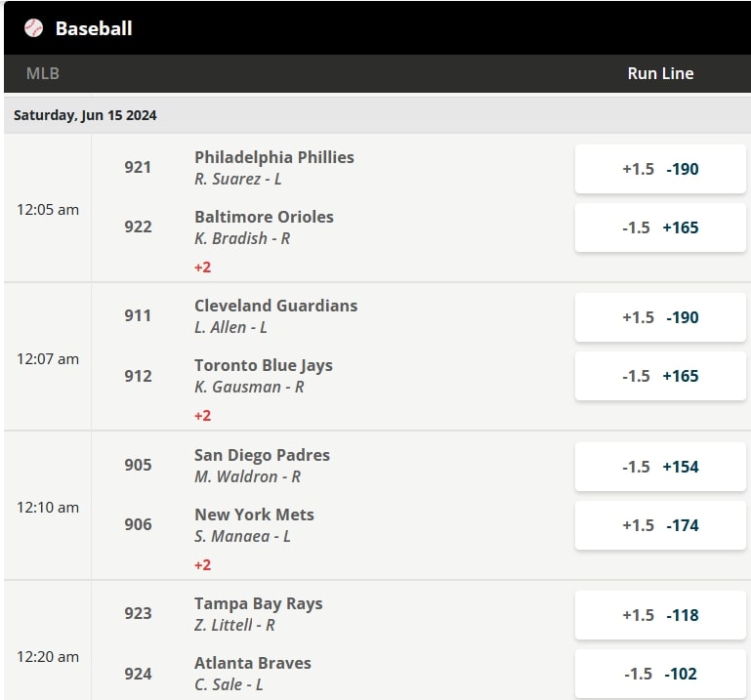Open Toronto Blue Jays team link
The height and width of the screenshot is (700, 751).
pyautogui.click(x=263, y=365)
